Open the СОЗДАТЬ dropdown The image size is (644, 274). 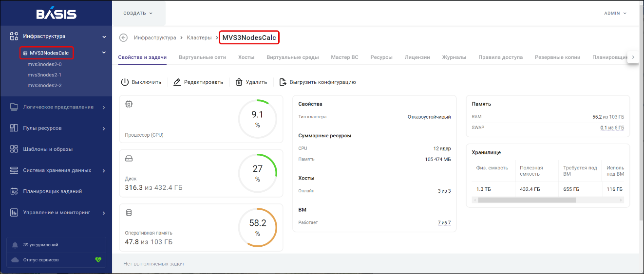138,13
